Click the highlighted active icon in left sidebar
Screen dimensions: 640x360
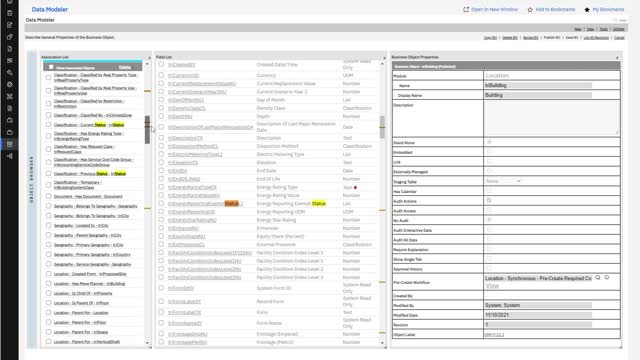point(10,144)
